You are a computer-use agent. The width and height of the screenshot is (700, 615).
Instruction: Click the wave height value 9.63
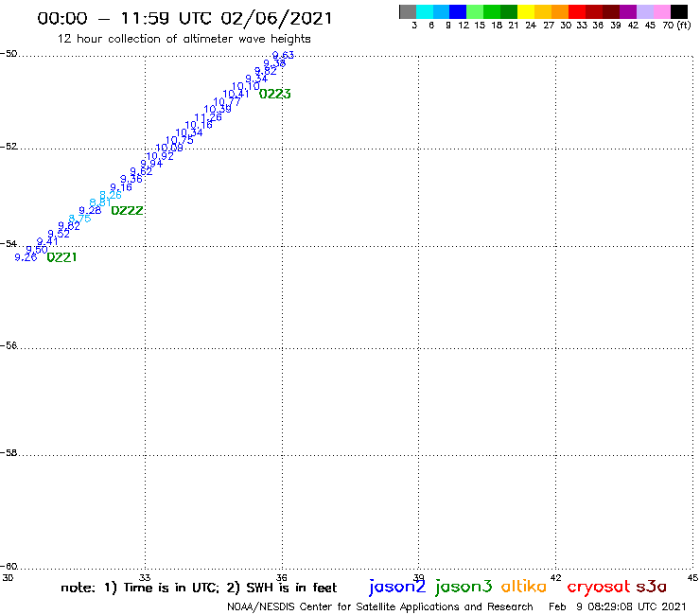(x=283, y=56)
